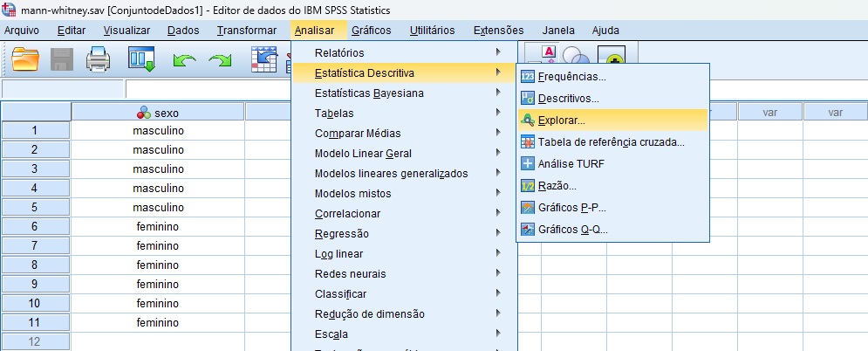Open the Extensões menu

499,31
